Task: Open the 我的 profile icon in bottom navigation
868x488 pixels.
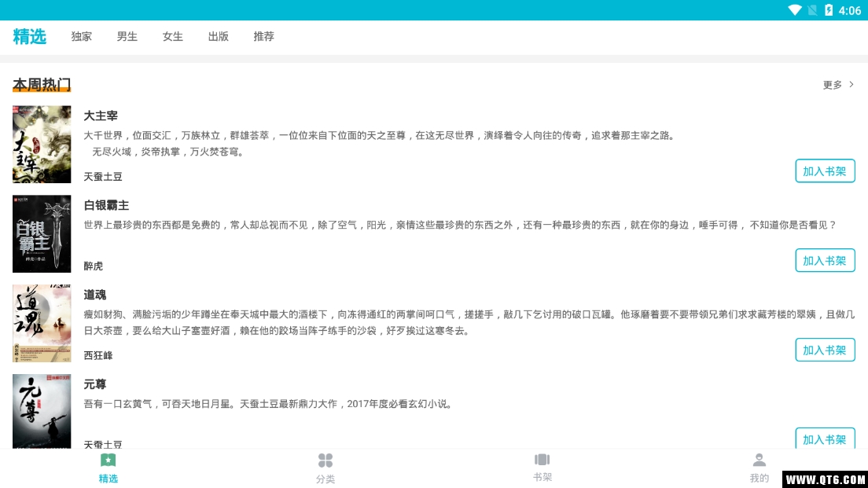Action: coord(759,460)
